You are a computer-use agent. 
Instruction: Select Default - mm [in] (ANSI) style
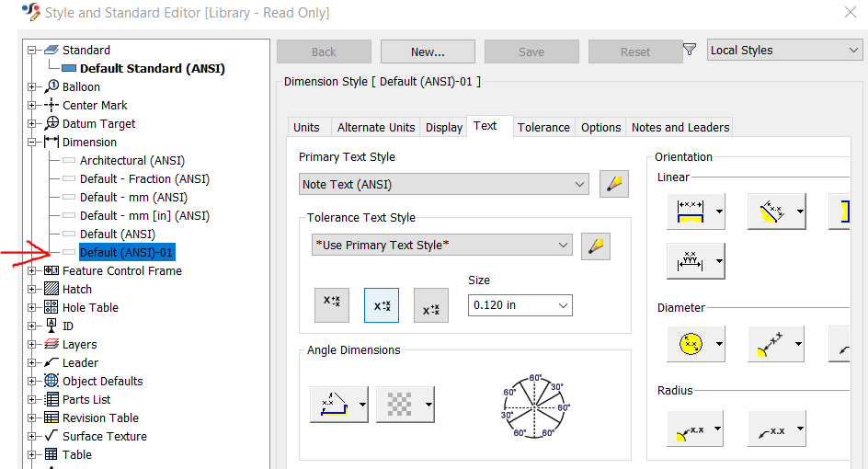pos(144,215)
